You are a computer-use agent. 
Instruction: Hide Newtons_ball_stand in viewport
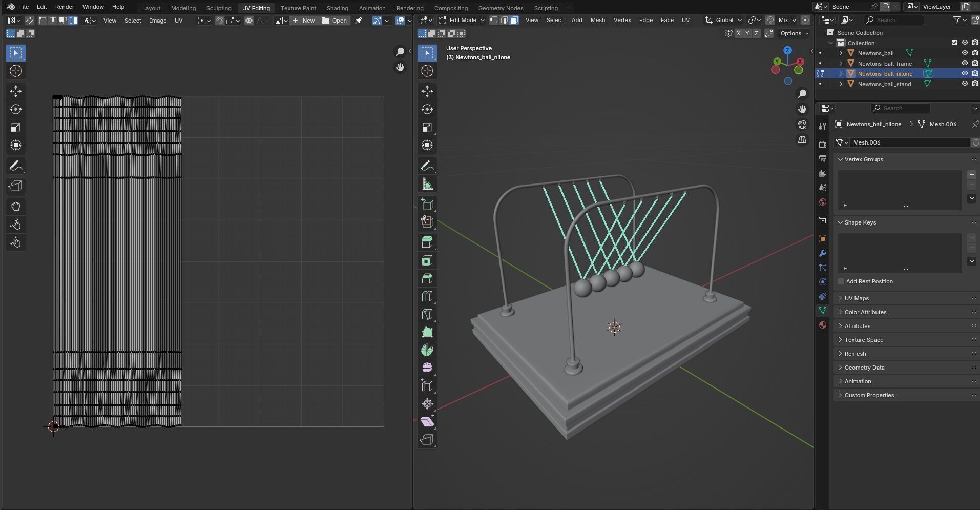(x=965, y=84)
